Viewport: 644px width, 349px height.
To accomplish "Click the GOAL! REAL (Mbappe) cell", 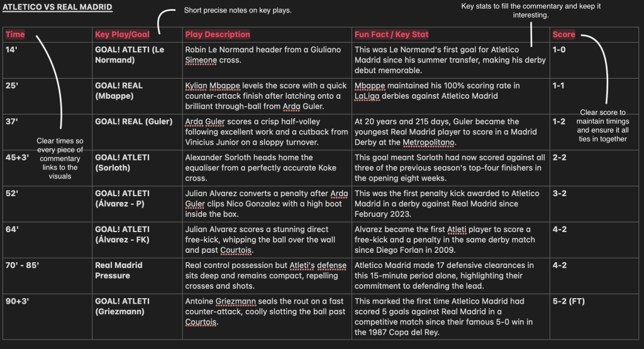I will click(x=119, y=91).
